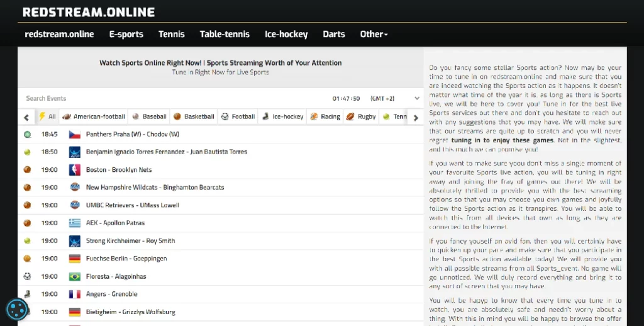The image size is (644, 326).
Task: Click Czech flag icon on Panthers Praha row
Action: pyautogui.click(x=74, y=134)
